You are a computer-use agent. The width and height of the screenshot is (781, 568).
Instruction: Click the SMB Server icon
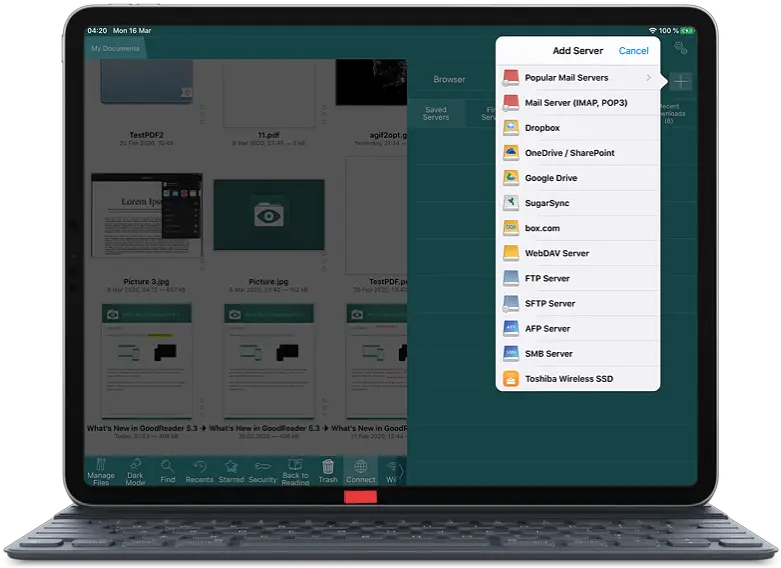pos(511,353)
